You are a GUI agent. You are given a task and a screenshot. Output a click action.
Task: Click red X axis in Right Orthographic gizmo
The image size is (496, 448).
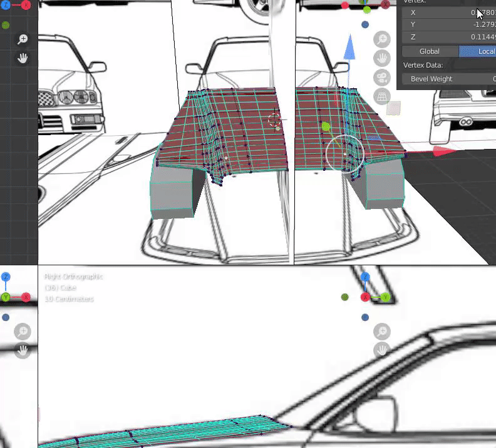(365, 297)
